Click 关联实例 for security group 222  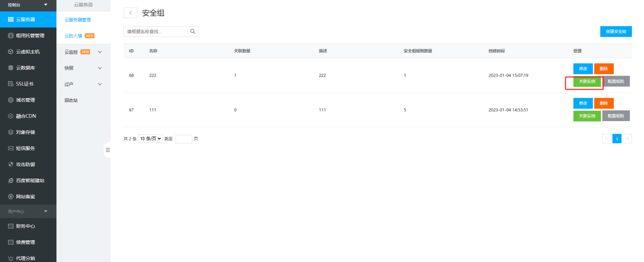(587, 82)
